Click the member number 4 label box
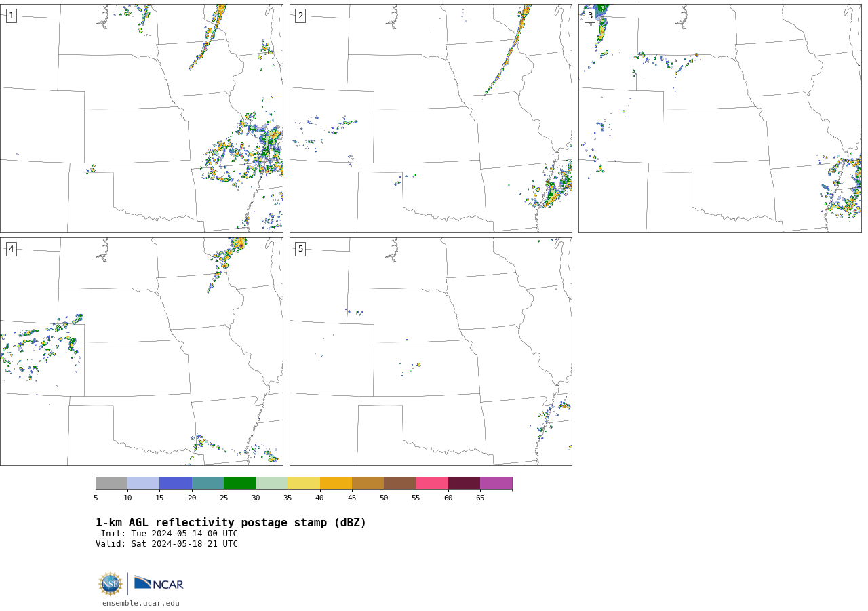This screenshot has height=611, width=868. tap(11, 249)
